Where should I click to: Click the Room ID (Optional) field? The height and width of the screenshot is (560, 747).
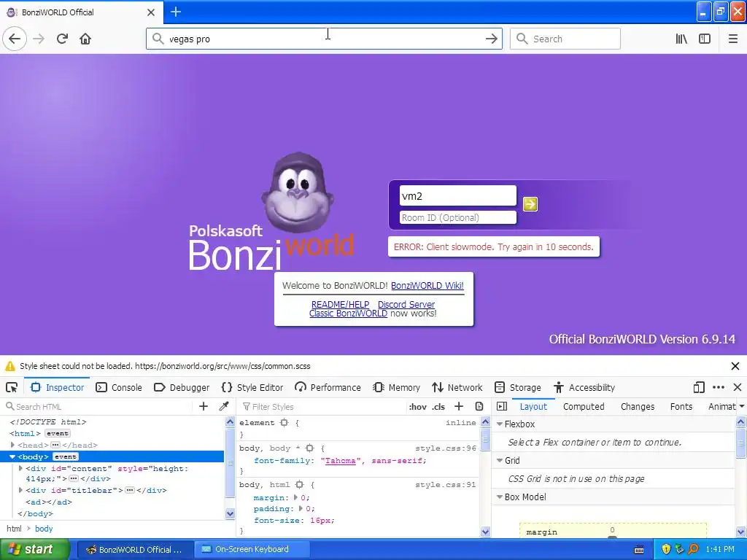458,217
